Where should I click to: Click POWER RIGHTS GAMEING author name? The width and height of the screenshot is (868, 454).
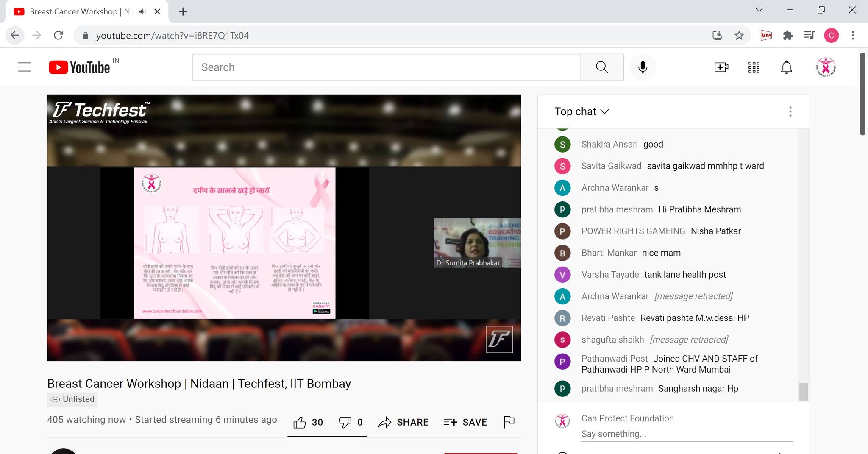pos(633,231)
